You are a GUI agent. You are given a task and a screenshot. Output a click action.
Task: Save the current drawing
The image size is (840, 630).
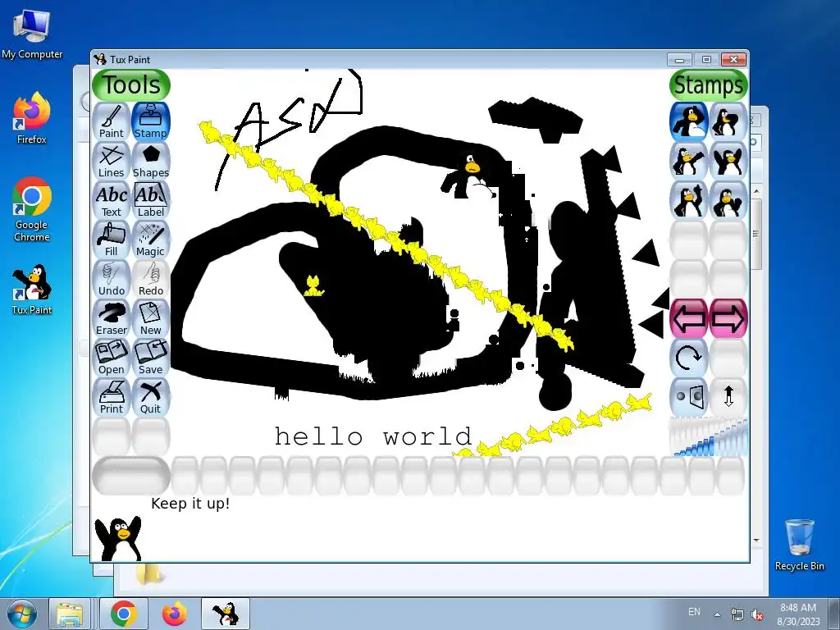point(151,358)
